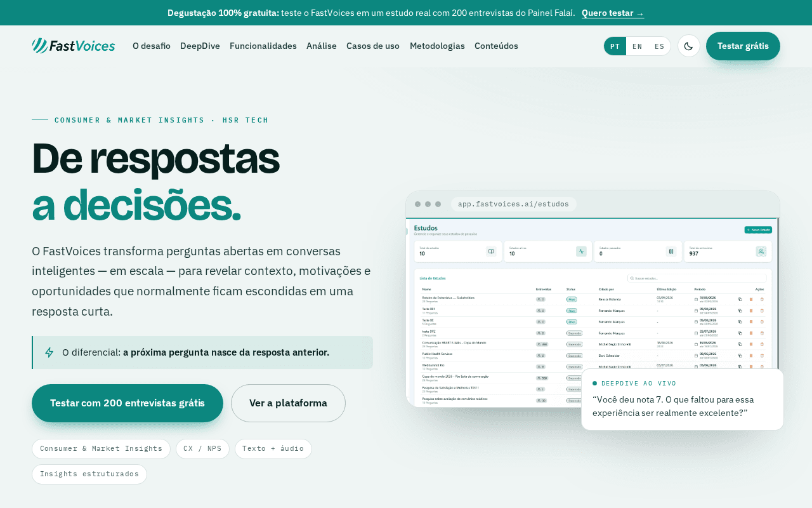
Task: Switch the site language to ES
Action: coord(660,46)
